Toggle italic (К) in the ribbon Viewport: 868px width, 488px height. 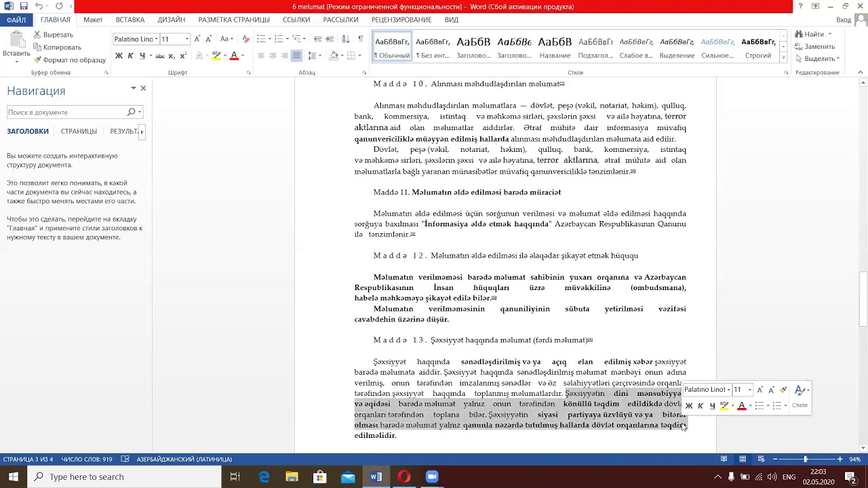(130, 56)
